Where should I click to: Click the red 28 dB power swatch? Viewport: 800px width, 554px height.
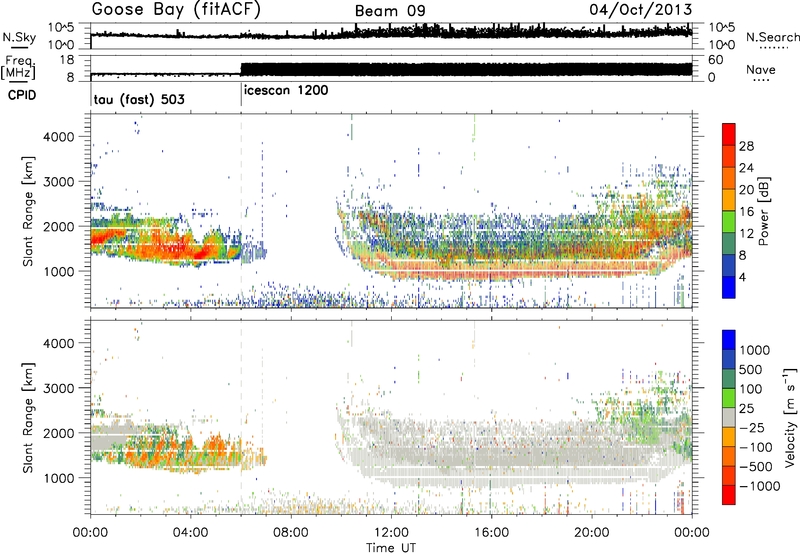729,135
